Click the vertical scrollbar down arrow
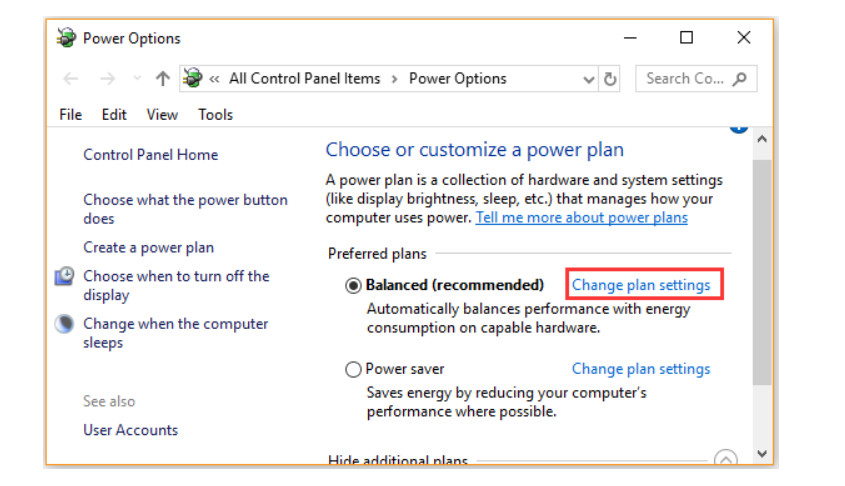 coord(762,453)
